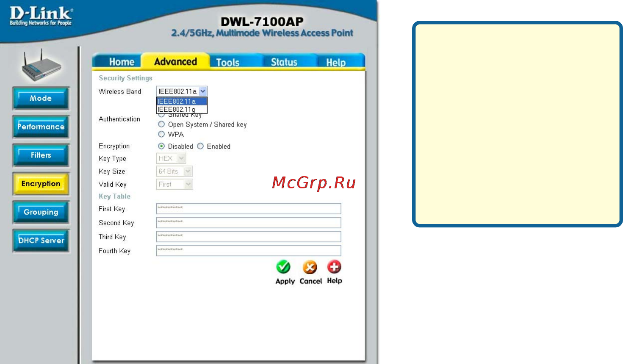Click the Key Table heading
This screenshot has width=623, height=364.
point(114,196)
